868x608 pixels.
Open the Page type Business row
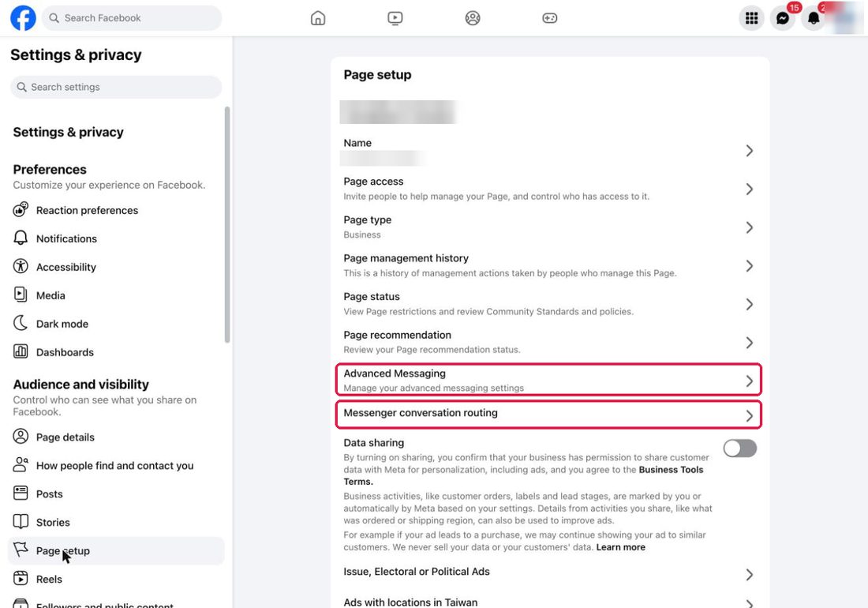tap(549, 227)
